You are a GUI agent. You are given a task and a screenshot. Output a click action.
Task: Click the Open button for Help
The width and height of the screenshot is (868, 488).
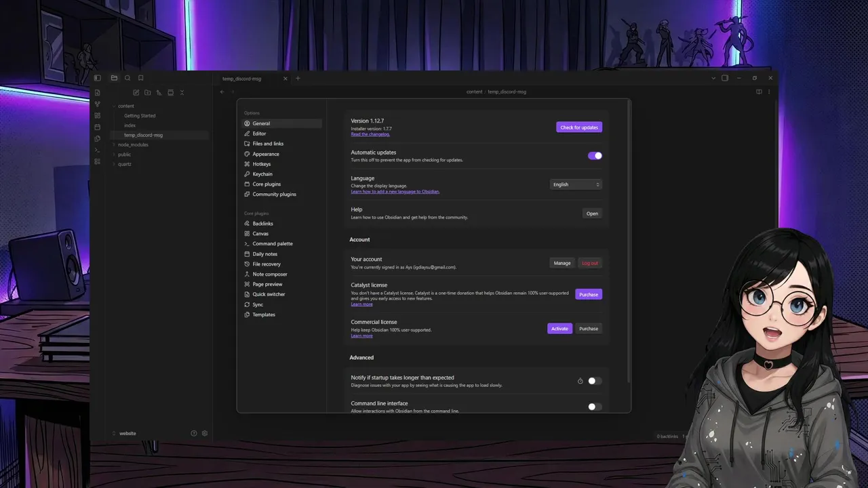click(x=592, y=213)
